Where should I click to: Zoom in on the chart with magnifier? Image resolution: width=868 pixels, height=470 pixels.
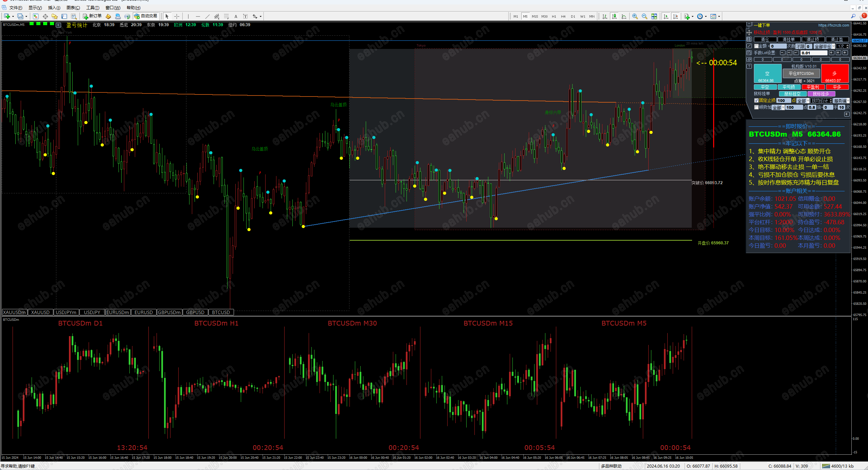point(635,16)
